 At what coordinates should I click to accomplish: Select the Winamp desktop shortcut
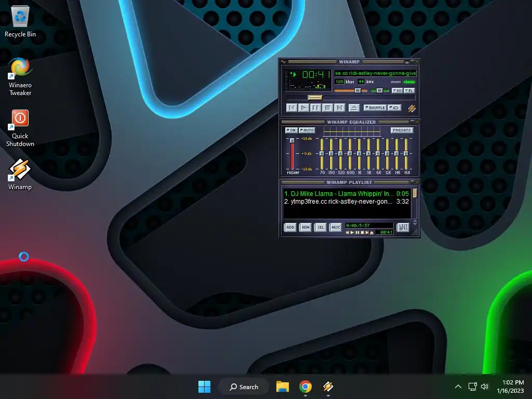click(20, 175)
